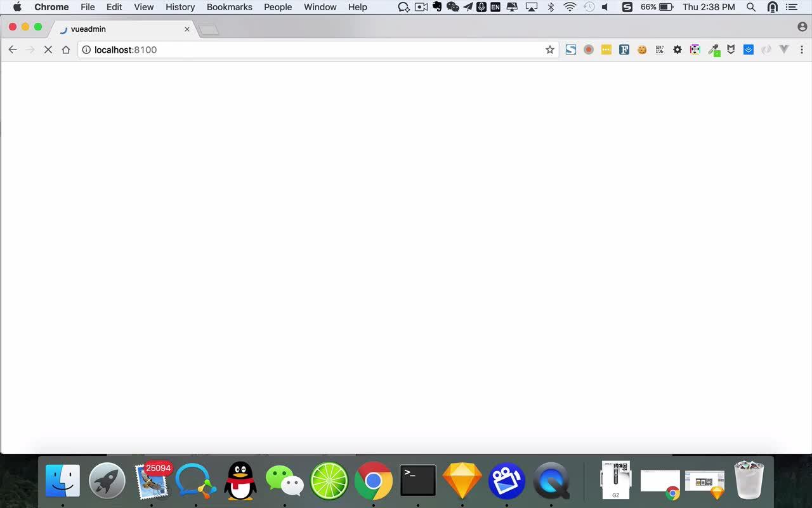View site information icon beside localhost
This screenshot has width=812, height=508.
86,50
